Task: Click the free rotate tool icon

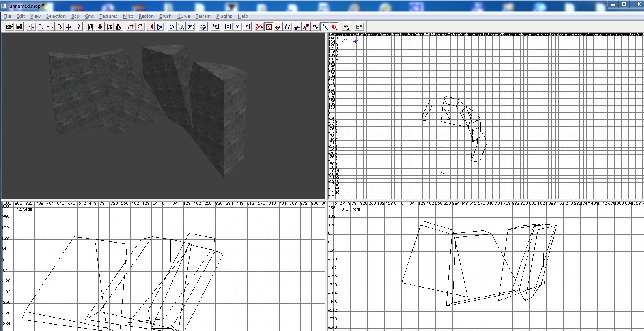Action: tap(203, 27)
